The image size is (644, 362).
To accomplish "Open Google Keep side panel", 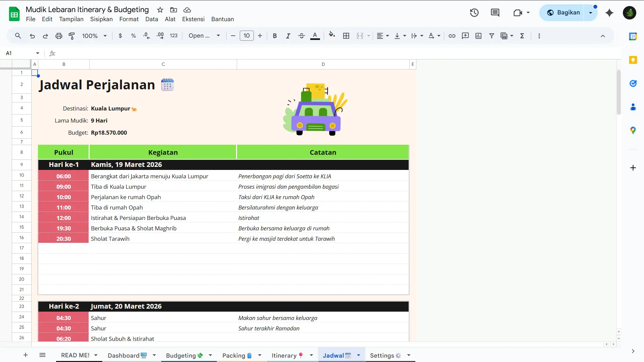I will click(633, 60).
